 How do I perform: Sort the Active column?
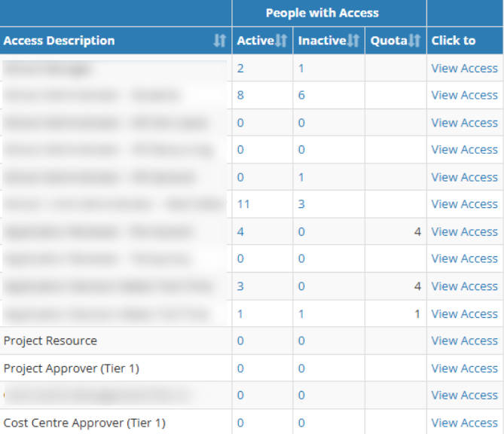(x=281, y=41)
